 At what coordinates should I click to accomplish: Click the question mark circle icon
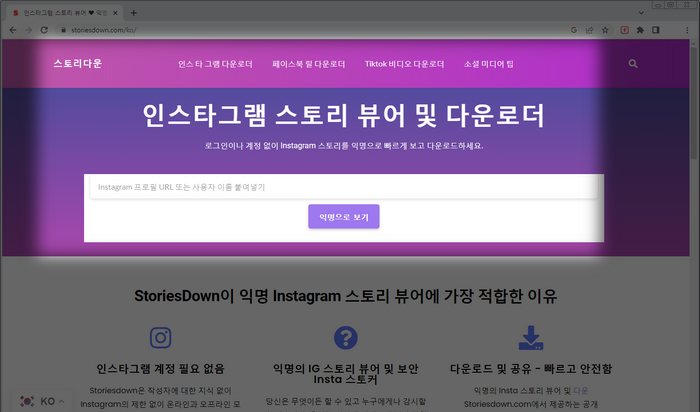346,337
